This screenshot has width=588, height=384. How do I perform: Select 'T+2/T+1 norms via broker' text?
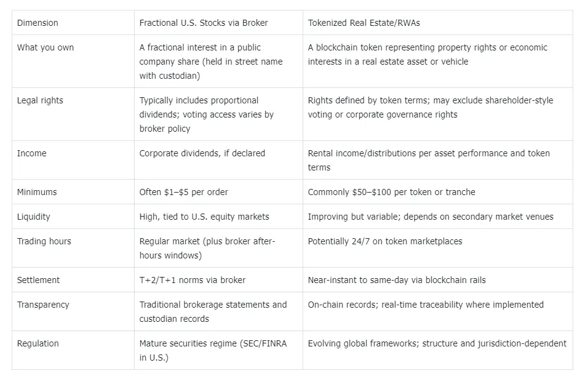[193, 280]
